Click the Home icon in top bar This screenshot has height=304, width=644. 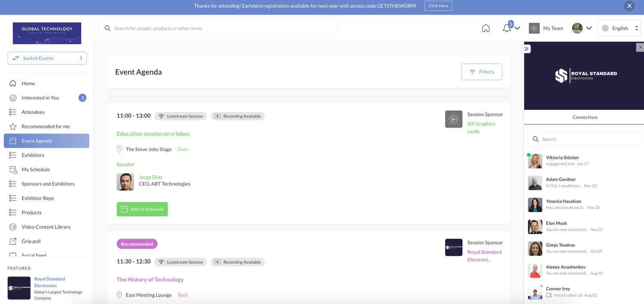tap(486, 28)
